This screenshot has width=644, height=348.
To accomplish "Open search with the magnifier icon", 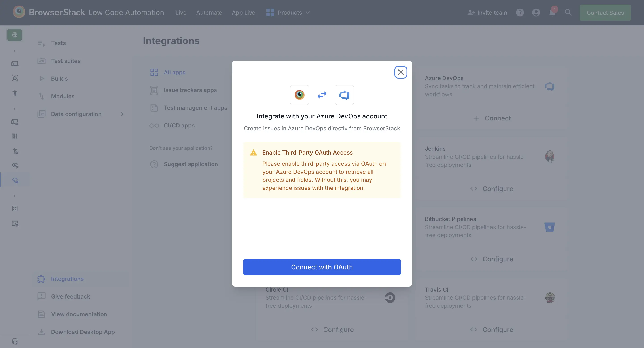I will coord(568,13).
